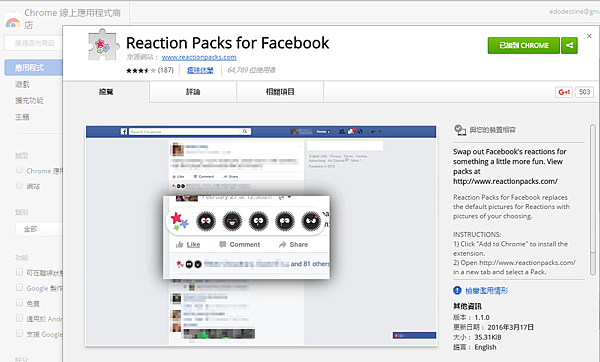
Task: Click the 64,789 users count text
Action: (251, 70)
